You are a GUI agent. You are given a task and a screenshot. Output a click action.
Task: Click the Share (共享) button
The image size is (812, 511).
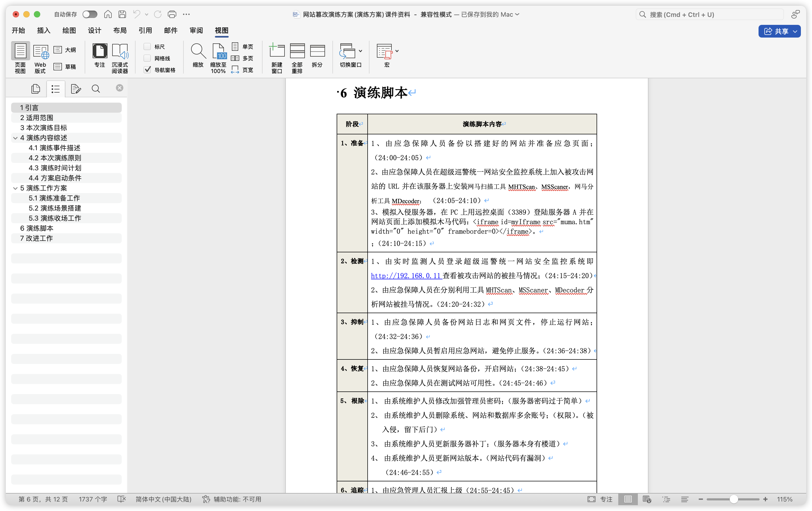pos(779,31)
